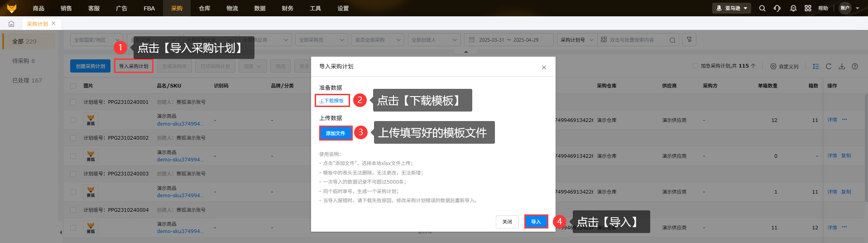
Task: Open 是否全部采购 filter dropdown
Action: click(378, 40)
